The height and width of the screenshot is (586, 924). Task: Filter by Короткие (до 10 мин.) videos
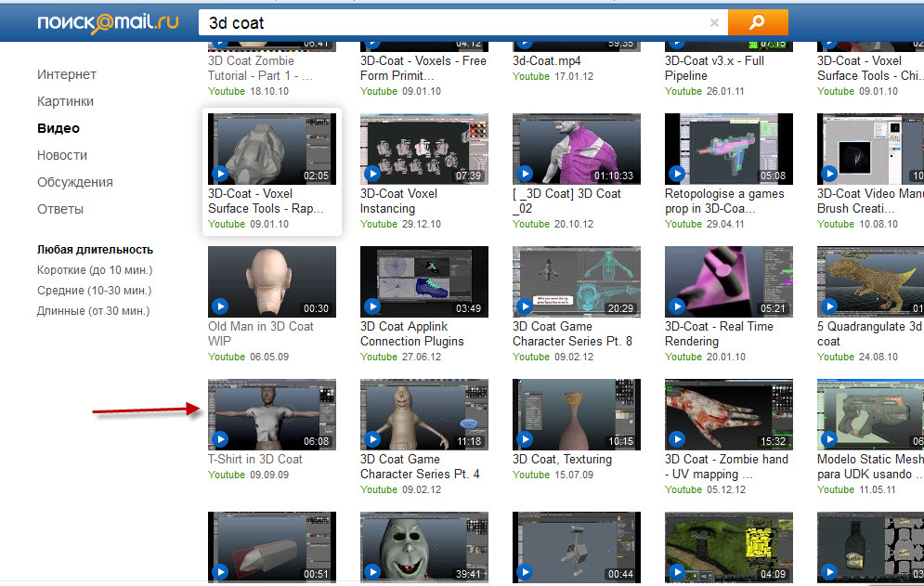(95, 270)
